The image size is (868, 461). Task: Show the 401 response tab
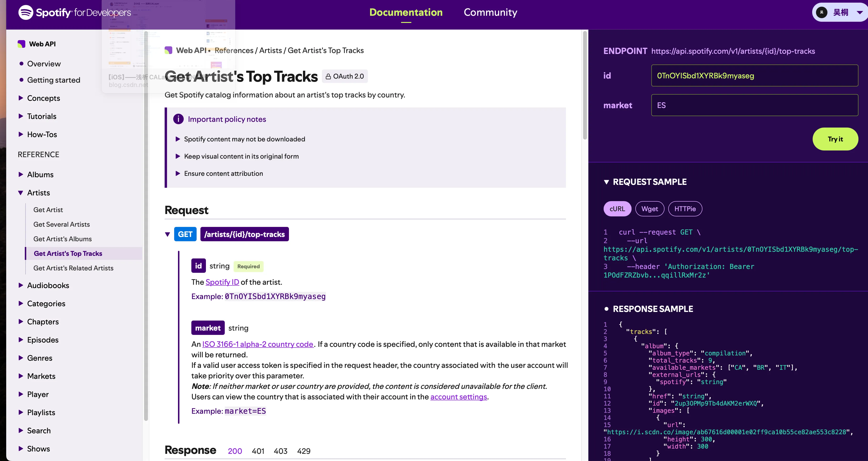pos(258,451)
